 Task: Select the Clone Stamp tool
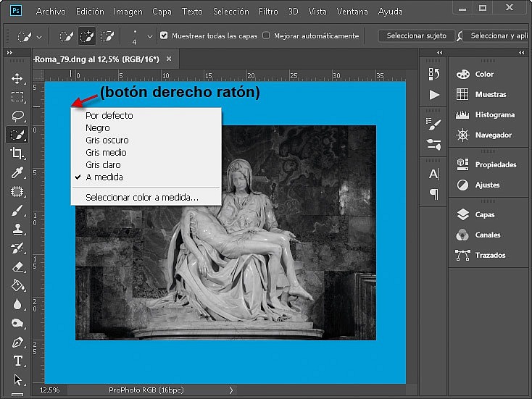point(17,229)
